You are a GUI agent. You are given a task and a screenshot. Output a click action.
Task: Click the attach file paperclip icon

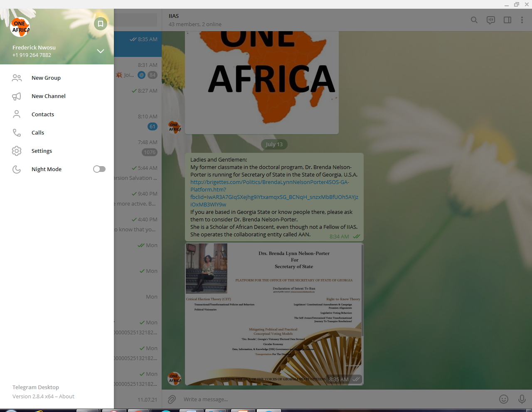click(172, 400)
